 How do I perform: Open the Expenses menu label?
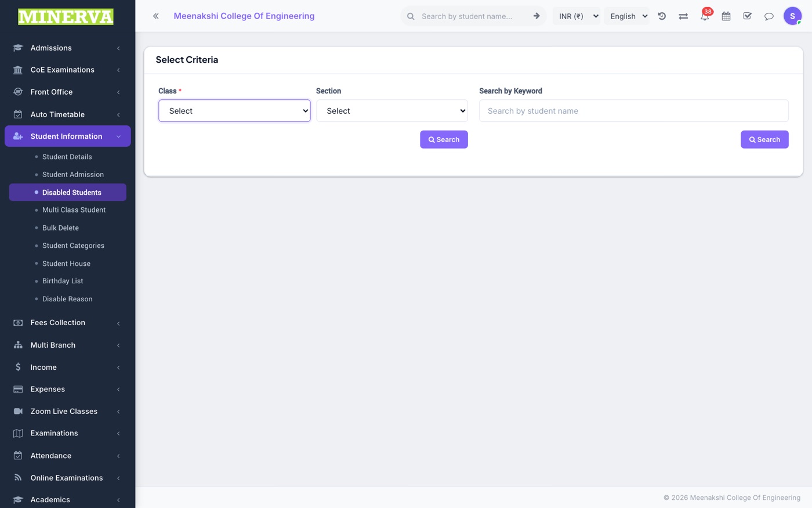click(48, 390)
